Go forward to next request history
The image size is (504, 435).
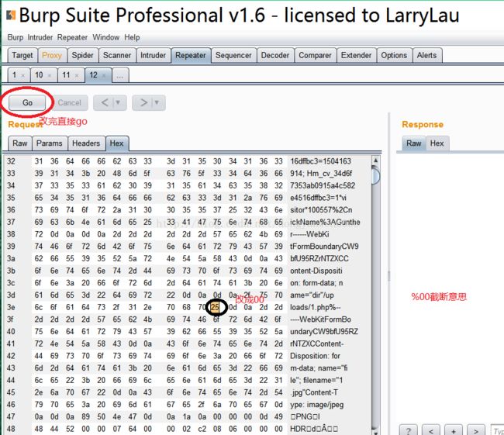tap(143, 103)
